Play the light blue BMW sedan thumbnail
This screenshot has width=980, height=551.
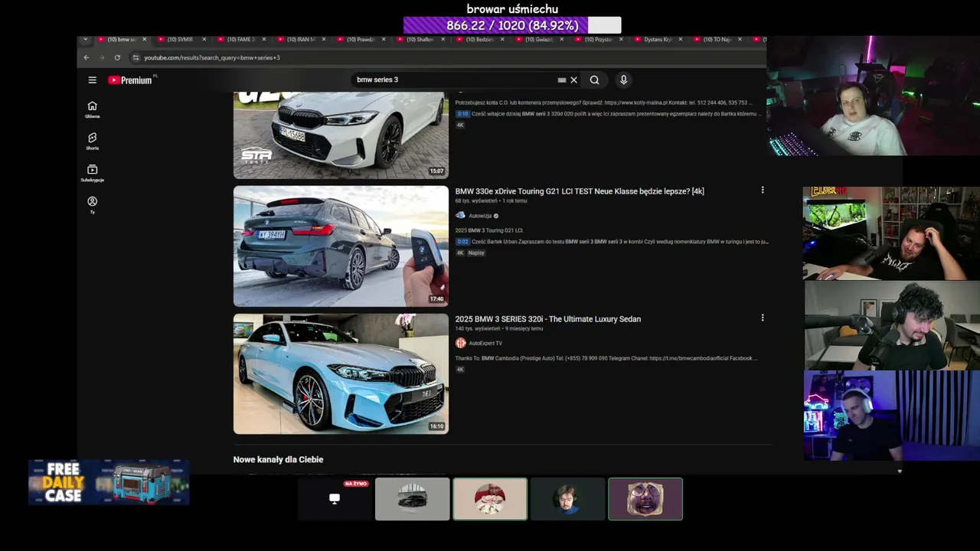coord(341,373)
